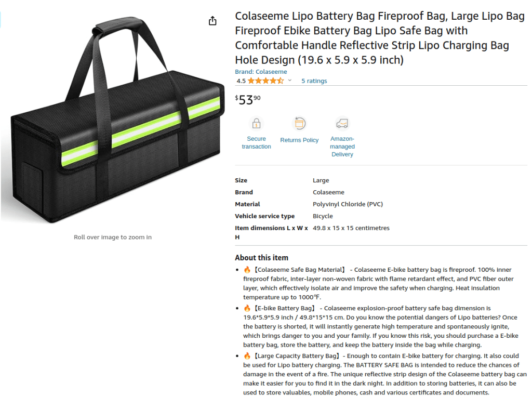Click the Polyvinyl Chloride (PVC) material value
The height and width of the screenshot is (396, 532).
click(348, 204)
